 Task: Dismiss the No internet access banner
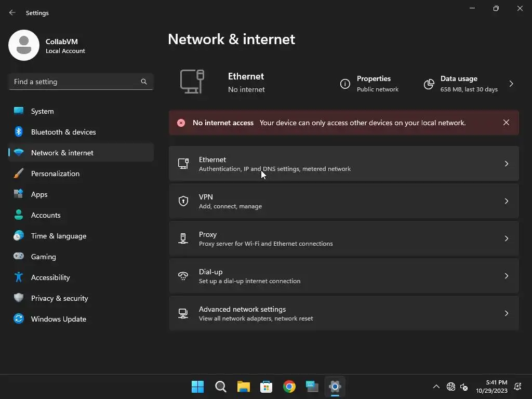(506, 123)
